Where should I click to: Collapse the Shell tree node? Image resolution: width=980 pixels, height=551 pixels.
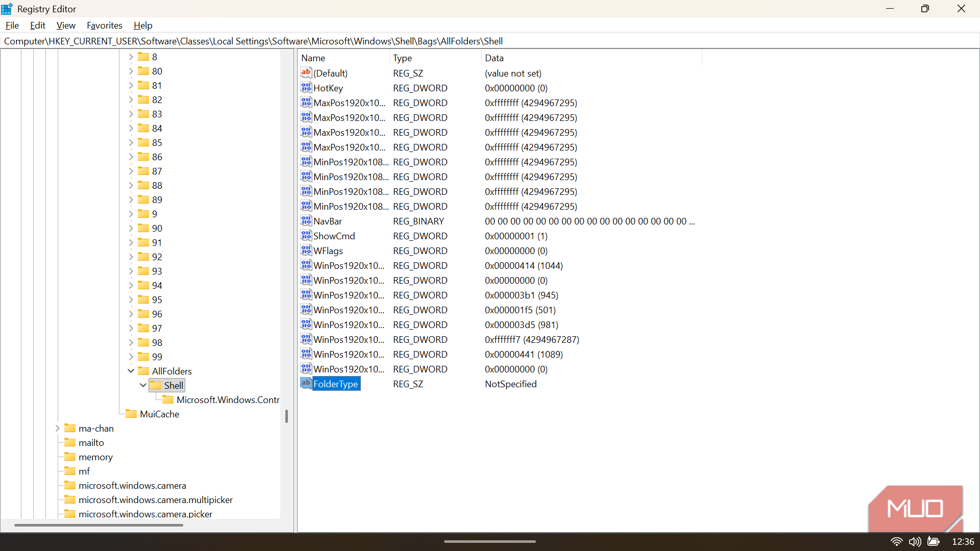click(143, 385)
